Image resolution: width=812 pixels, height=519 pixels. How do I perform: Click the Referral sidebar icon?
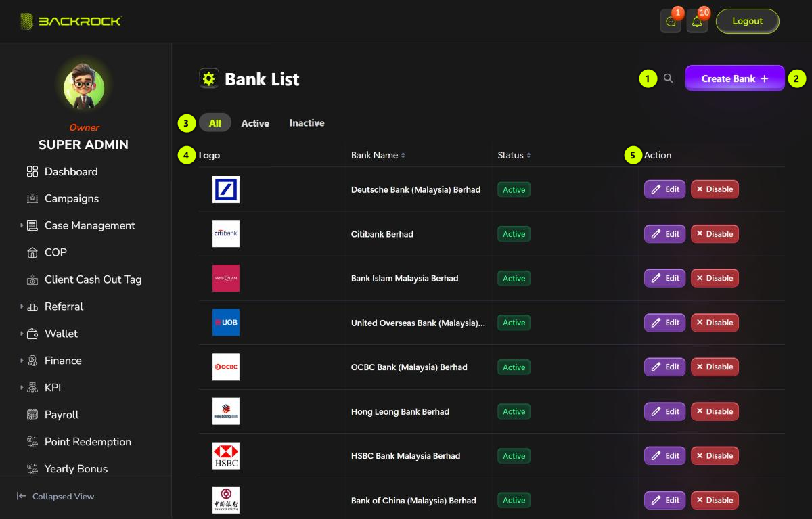pyautogui.click(x=32, y=307)
